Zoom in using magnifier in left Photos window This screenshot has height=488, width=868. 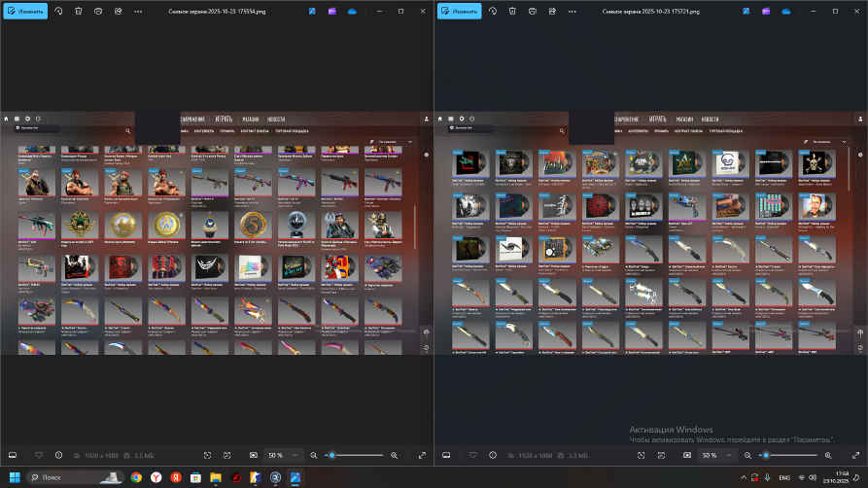point(394,455)
